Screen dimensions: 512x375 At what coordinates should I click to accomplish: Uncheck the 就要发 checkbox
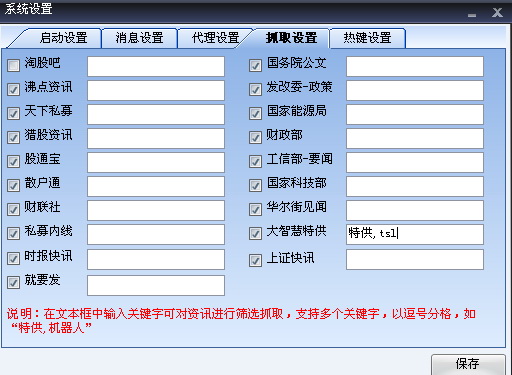13,282
